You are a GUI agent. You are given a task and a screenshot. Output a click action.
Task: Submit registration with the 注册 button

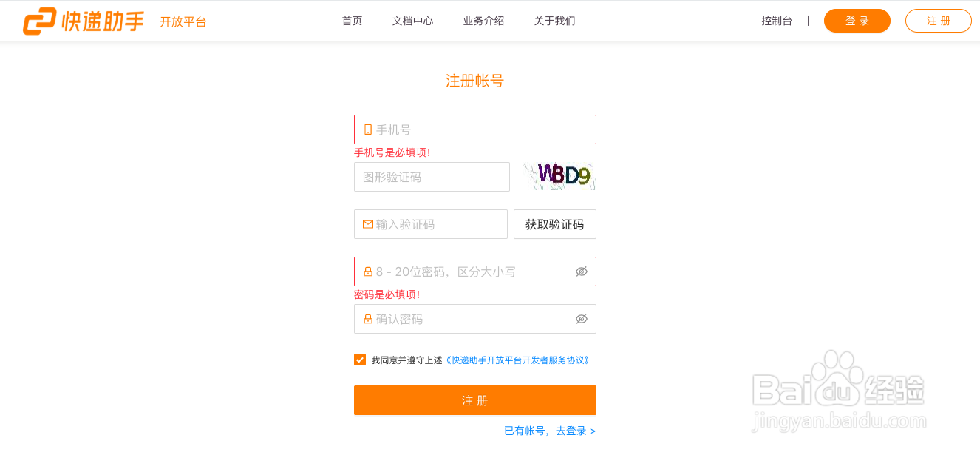475,400
